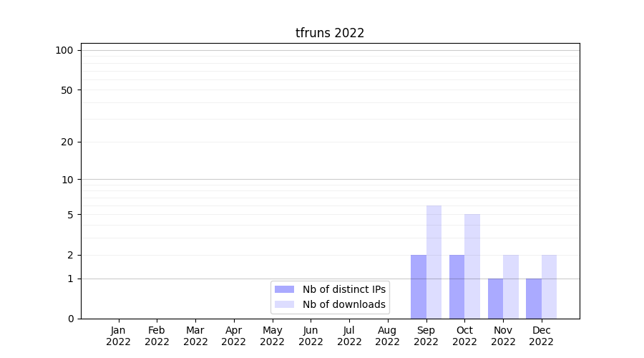Click the Dec 2022 x-axis label
Viewport: 644px width, 358px height.
click(541, 336)
